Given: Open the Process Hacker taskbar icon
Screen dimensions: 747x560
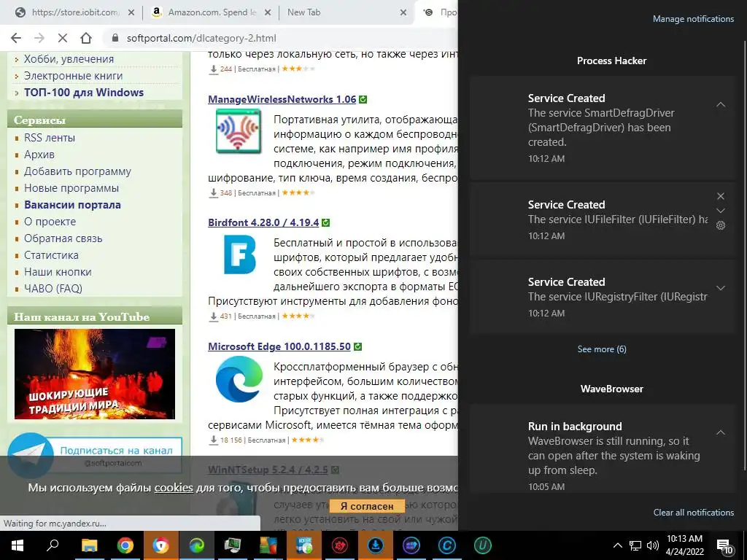Looking at the screenshot, I should click(233, 545).
